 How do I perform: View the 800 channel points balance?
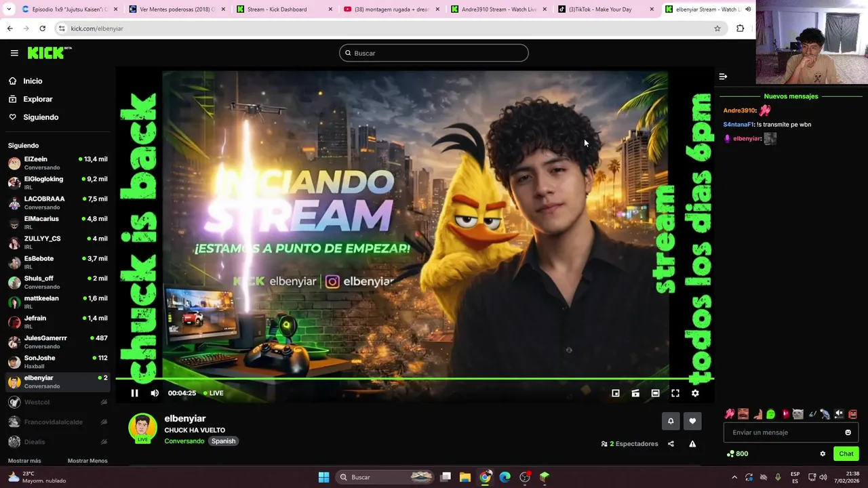(737, 453)
